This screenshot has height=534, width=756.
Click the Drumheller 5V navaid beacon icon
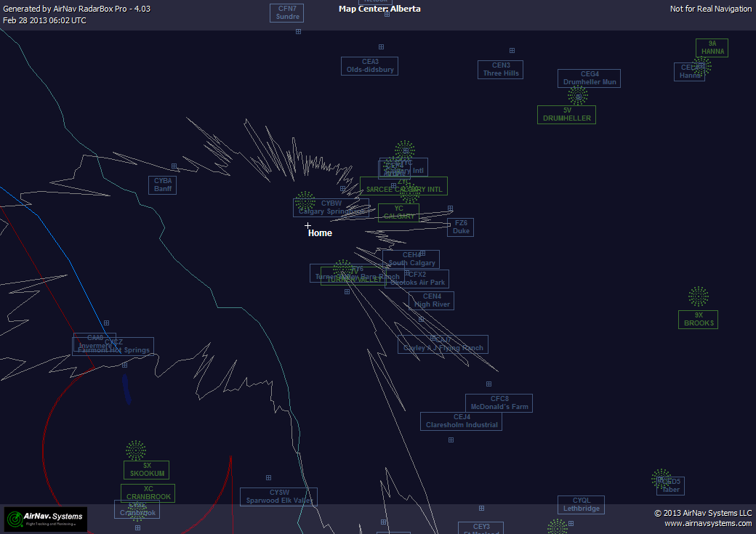pyautogui.click(x=578, y=96)
